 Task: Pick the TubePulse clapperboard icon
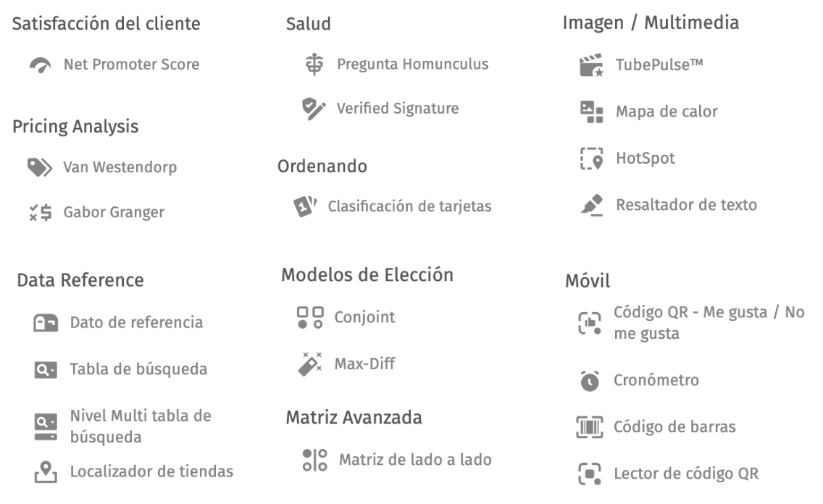[591, 65]
